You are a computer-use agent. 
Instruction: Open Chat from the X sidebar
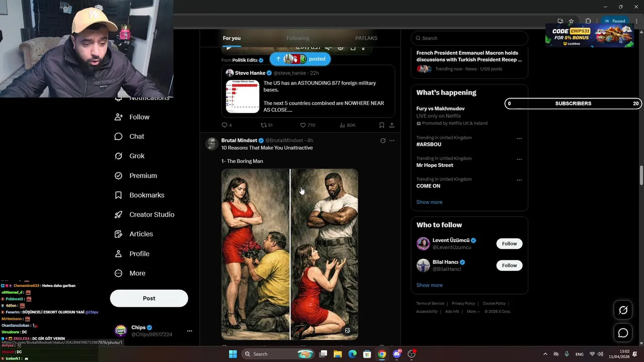(x=129, y=136)
